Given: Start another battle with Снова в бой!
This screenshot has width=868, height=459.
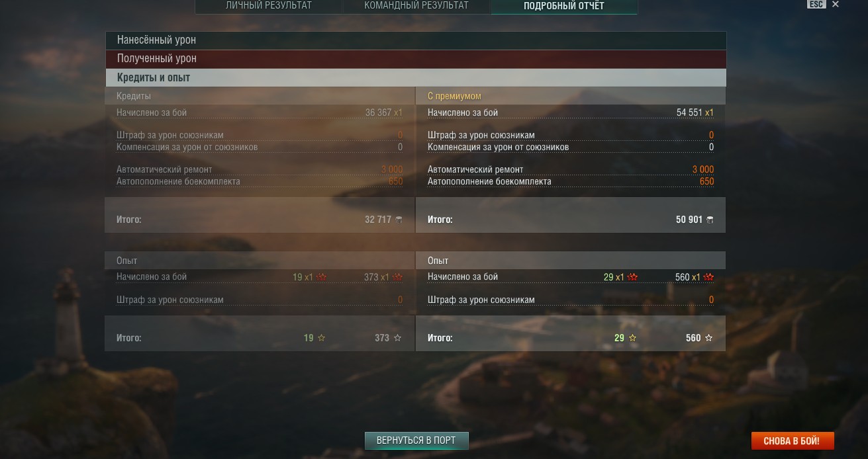Looking at the screenshot, I should 792,440.
